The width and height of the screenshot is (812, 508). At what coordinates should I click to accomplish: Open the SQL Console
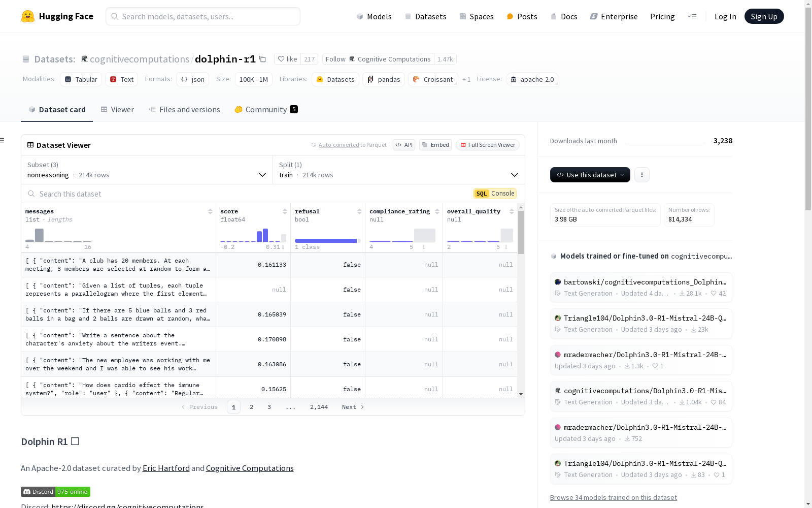point(495,194)
